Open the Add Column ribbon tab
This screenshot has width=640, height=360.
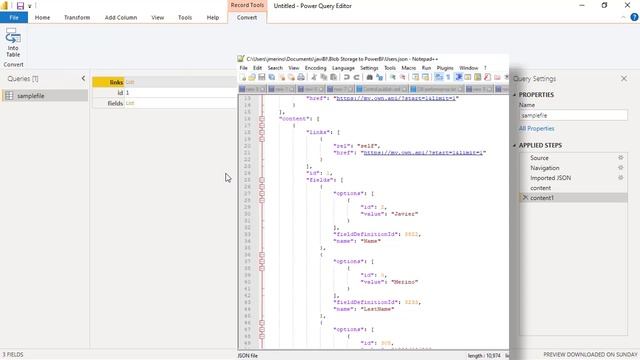pos(121,18)
